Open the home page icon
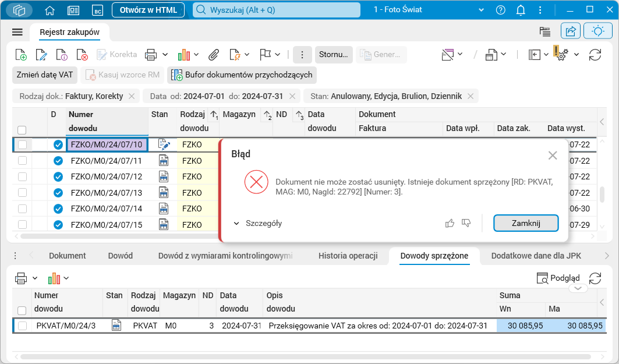The image size is (619, 364). [x=49, y=10]
